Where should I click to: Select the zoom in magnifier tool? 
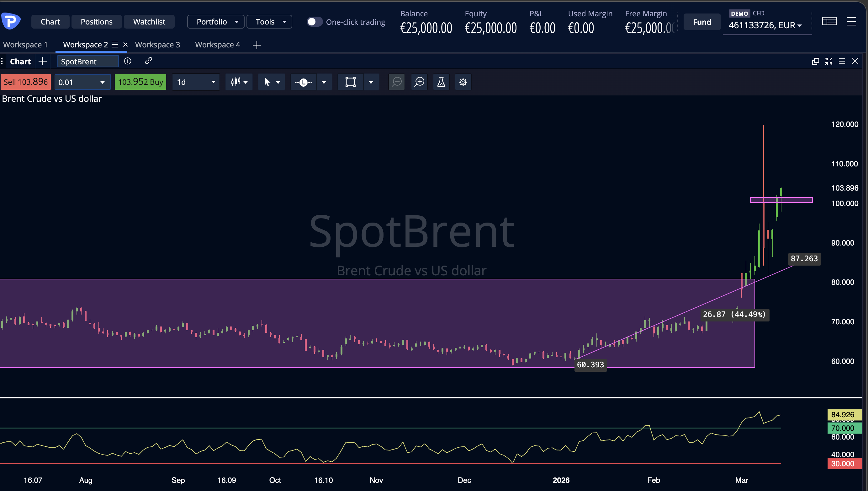419,82
